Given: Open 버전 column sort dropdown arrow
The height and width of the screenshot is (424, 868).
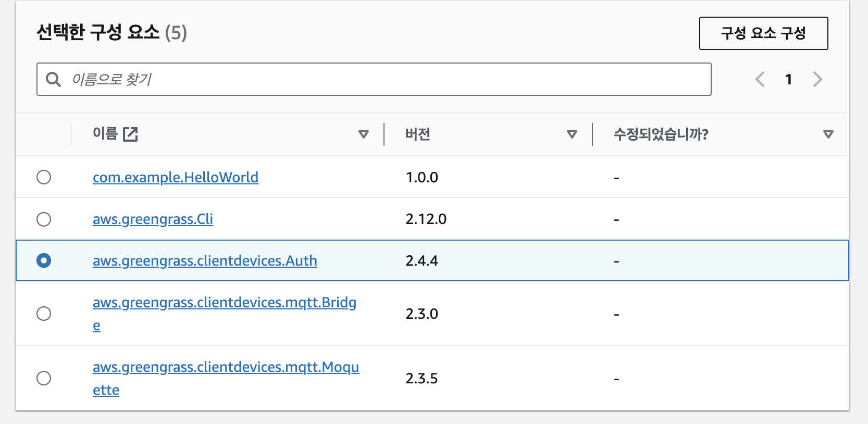Looking at the screenshot, I should tap(572, 134).
